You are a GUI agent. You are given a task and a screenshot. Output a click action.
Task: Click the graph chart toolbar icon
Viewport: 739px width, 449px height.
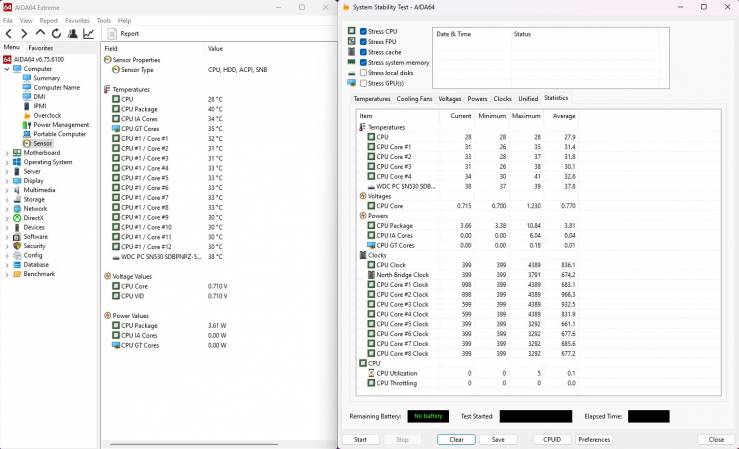pyautogui.click(x=88, y=33)
